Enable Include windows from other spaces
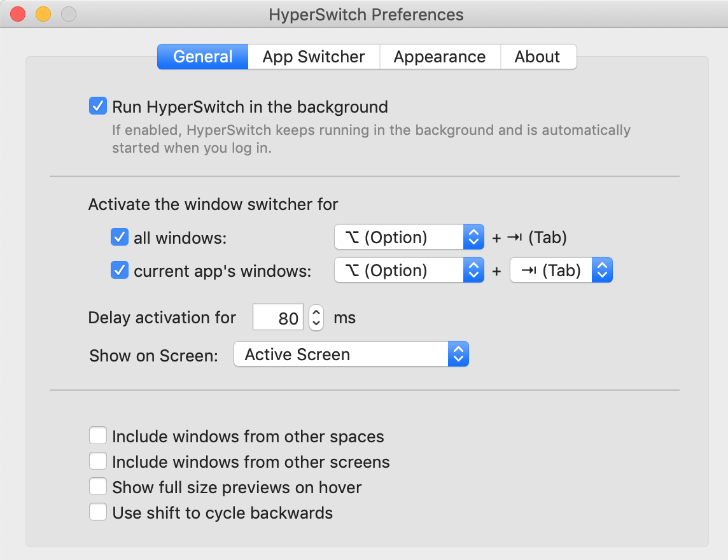This screenshot has width=728, height=560. point(98,436)
